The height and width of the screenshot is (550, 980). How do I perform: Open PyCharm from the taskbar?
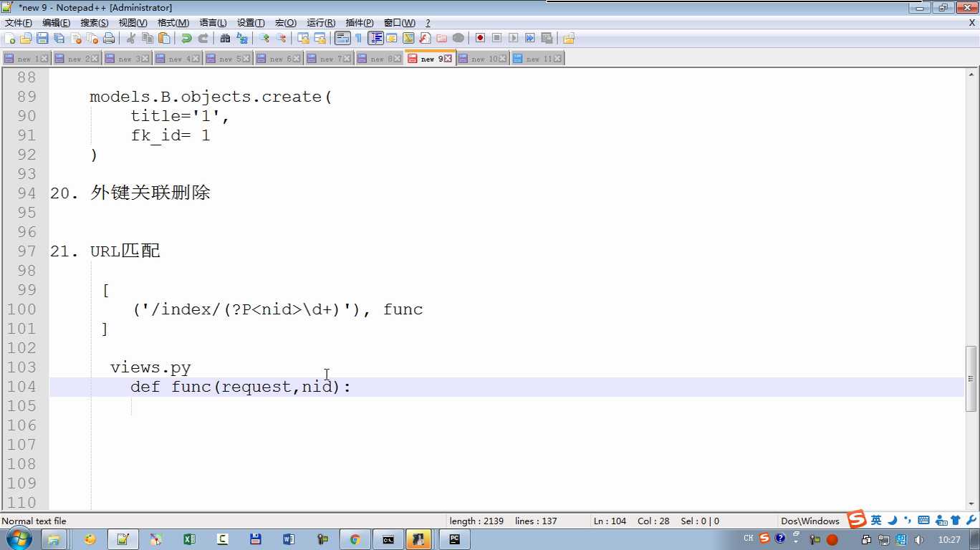(x=454, y=539)
